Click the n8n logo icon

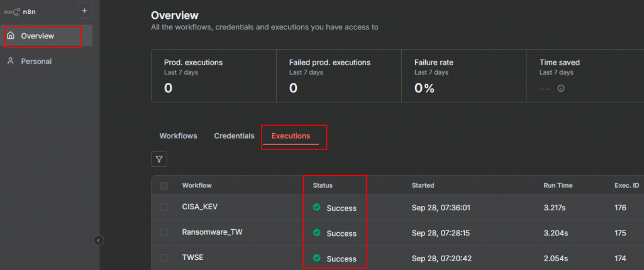click(12, 11)
